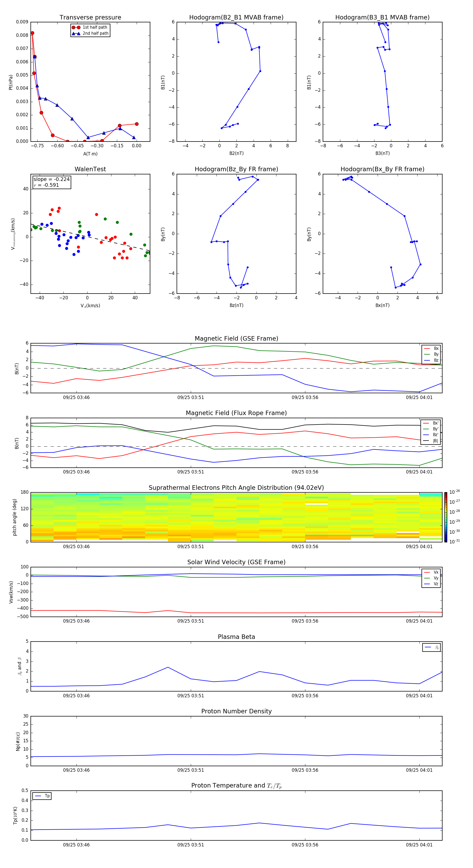Click "09/25 03:46" tick under Proton Temperature plot
This screenshot has width=473, height=868.
tap(76, 845)
